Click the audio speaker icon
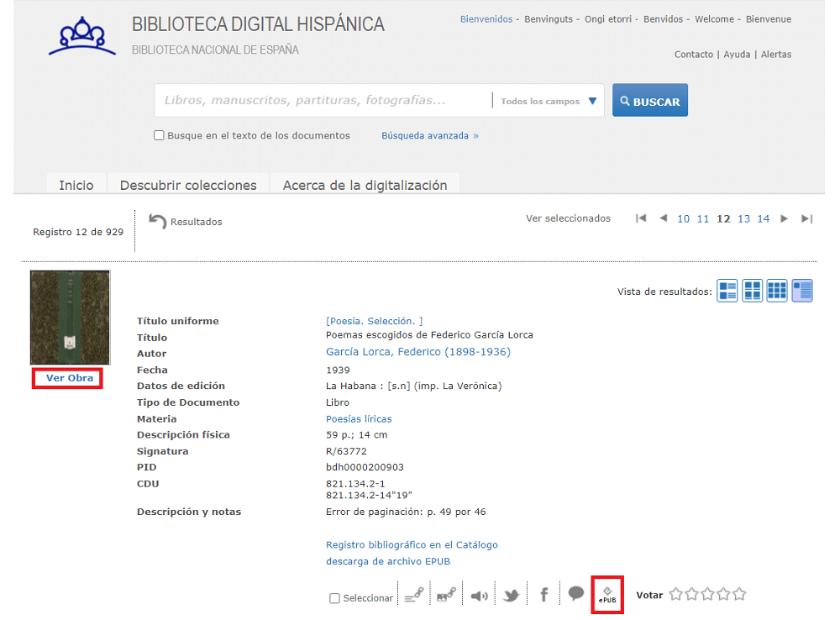This screenshot has width=840, height=620. pyautogui.click(x=479, y=596)
